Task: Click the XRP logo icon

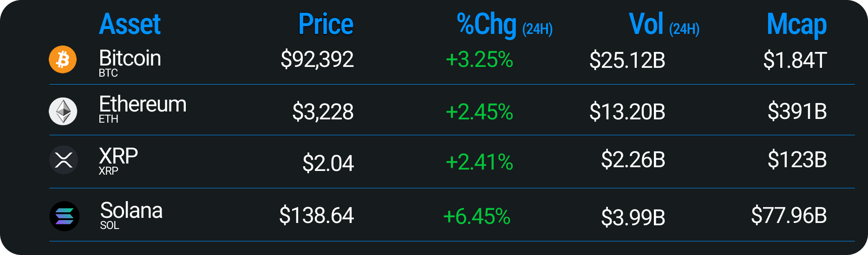Action: click(63, 160)
